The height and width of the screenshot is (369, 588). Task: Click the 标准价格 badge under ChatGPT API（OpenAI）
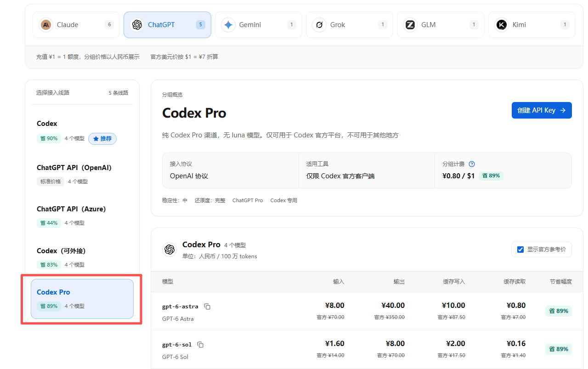pyautogui.click(x=51, y=182)
